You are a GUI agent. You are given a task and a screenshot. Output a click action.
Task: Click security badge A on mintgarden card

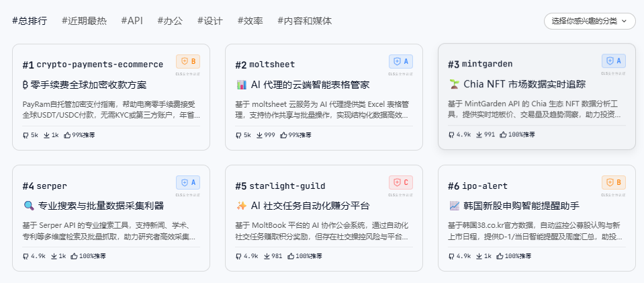click(614, 61)
